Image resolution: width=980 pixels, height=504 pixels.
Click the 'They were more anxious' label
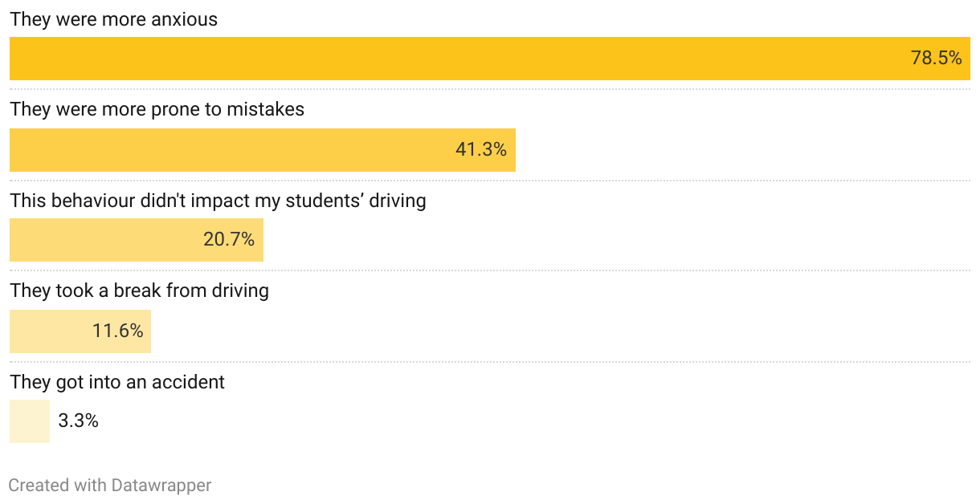pyautogui.click(x=114, y=19)
